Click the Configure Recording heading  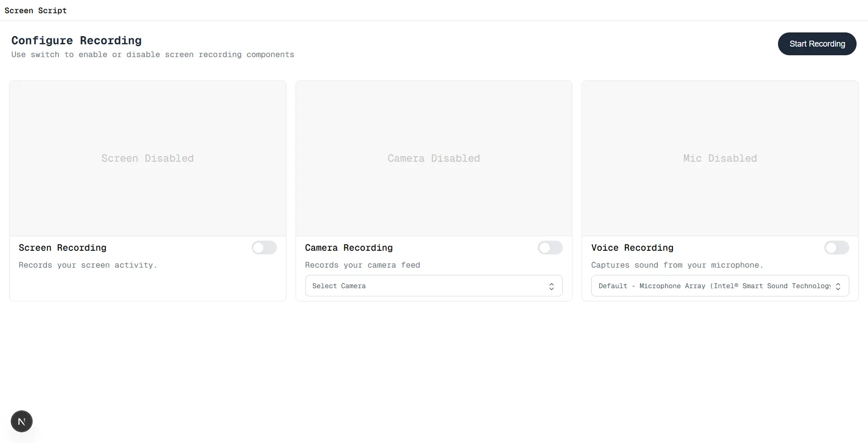[x=76, y=40]
